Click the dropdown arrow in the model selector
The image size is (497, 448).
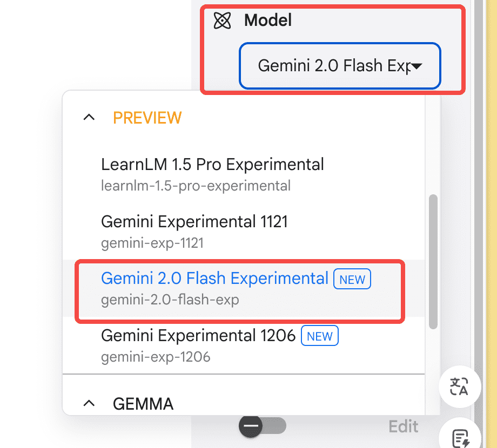click(x=417, y=66)
